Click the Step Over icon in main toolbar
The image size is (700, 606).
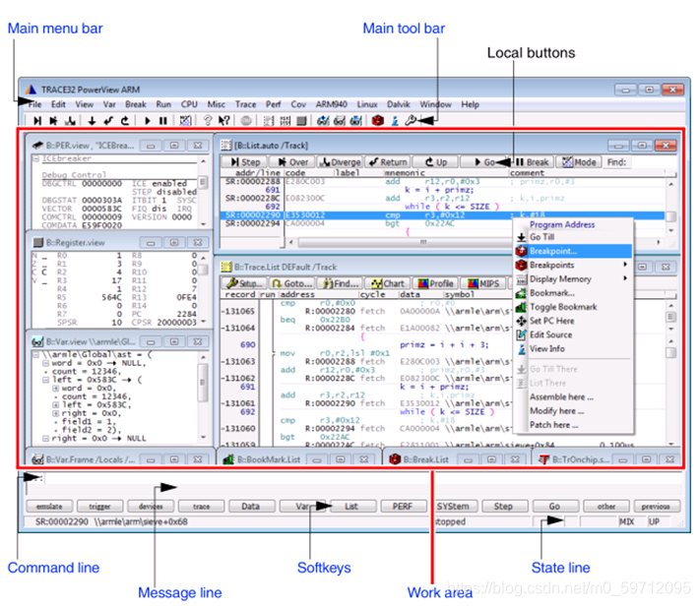click(x=54, y=120)
